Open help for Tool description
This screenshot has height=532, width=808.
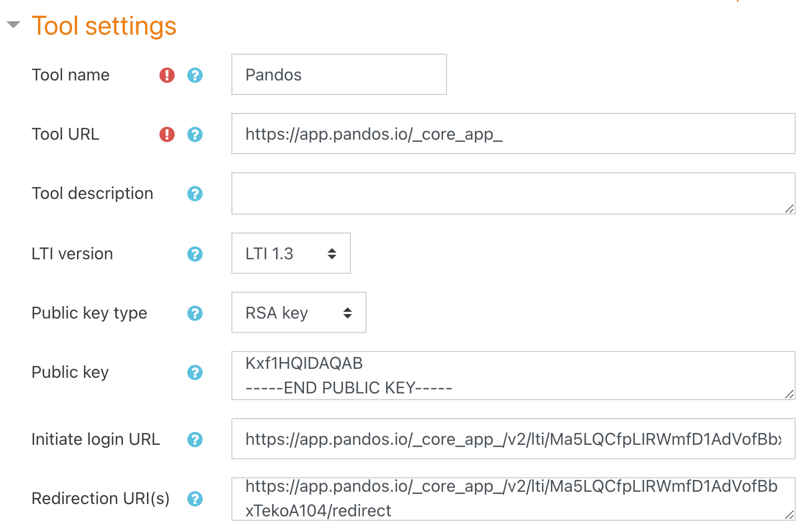pos(195,193)
